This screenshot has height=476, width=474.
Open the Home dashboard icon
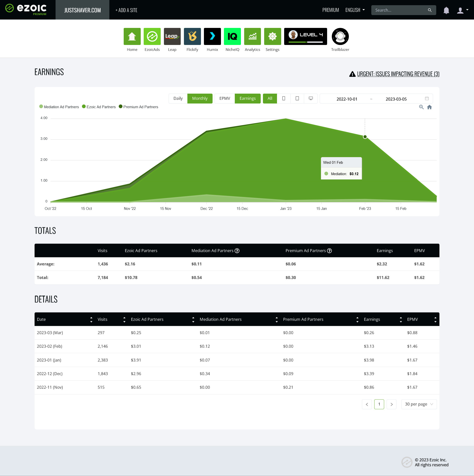point(132,36)
